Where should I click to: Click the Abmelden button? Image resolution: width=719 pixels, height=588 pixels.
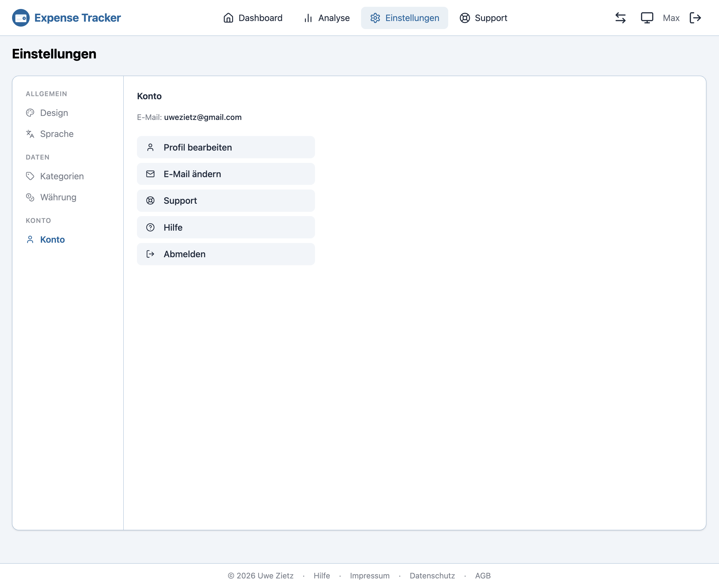[x=226, y=254]
